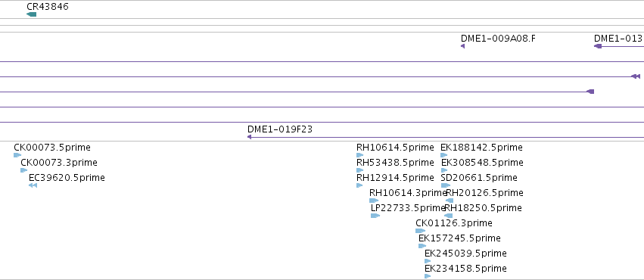This screenshot has width=644, height=280.
Task: Select the DME1-013 clone arrow block
Action: coord(598,46)
